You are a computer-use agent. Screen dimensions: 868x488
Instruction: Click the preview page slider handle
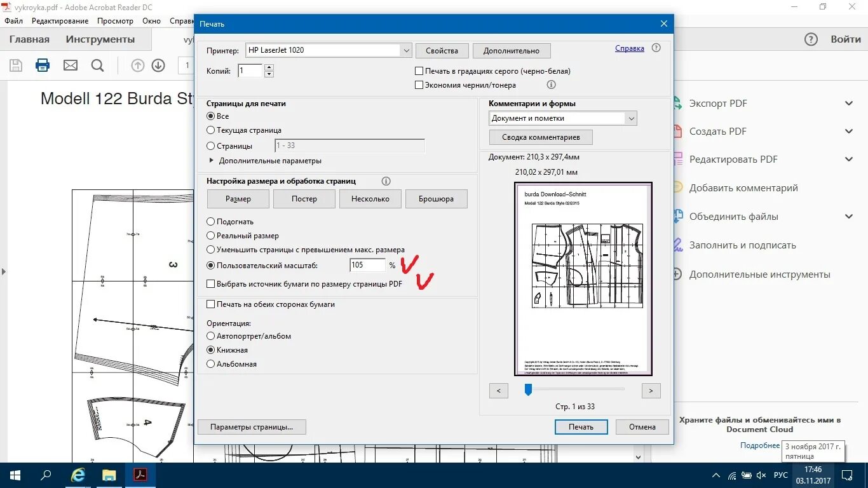tap(528, 389)
